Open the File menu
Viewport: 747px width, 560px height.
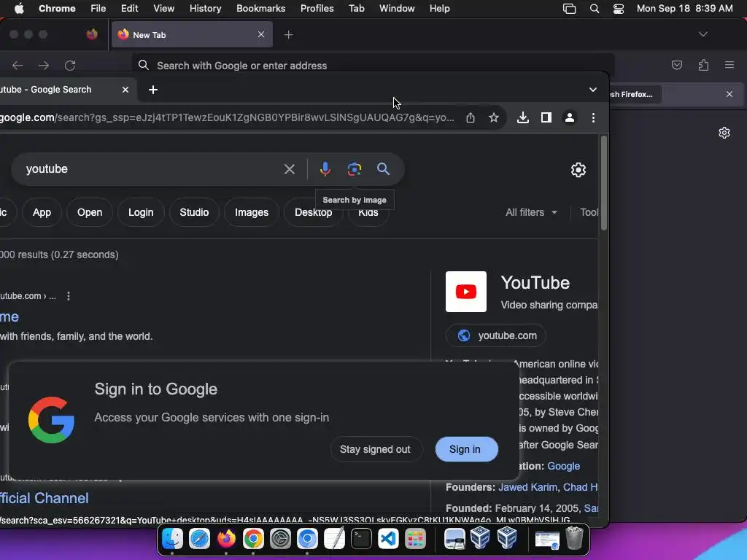98,9
